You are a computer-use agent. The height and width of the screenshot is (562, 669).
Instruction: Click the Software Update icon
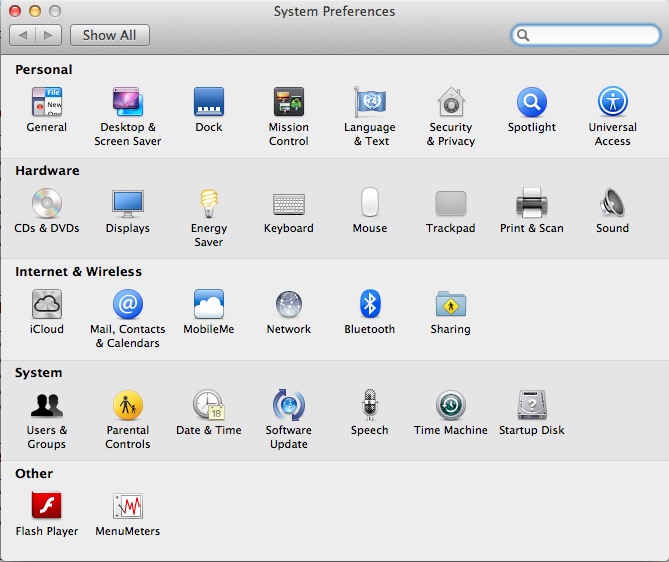tap(289, 406)
